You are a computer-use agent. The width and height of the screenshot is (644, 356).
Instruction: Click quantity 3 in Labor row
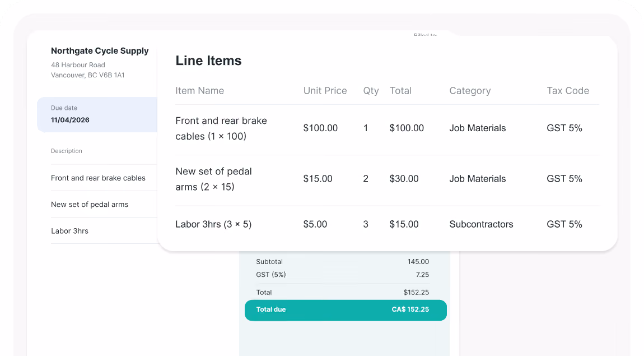tap(366, 224)
